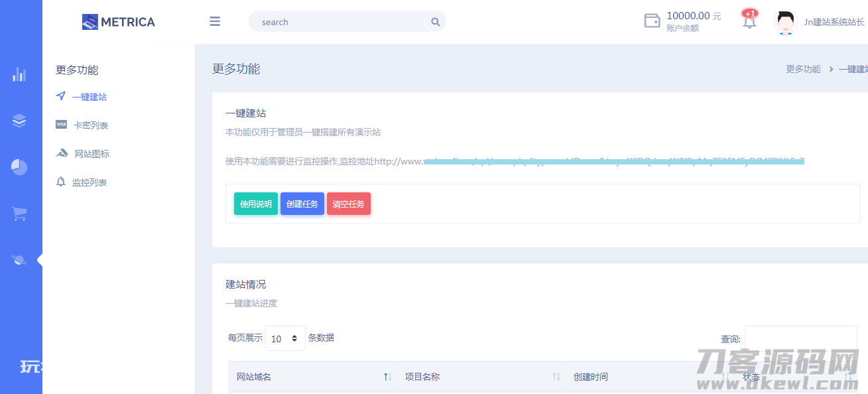Viewport: 868px width, 394px height.
Task: Open the layers sidebar icon
Action: (x=19, y=120)
